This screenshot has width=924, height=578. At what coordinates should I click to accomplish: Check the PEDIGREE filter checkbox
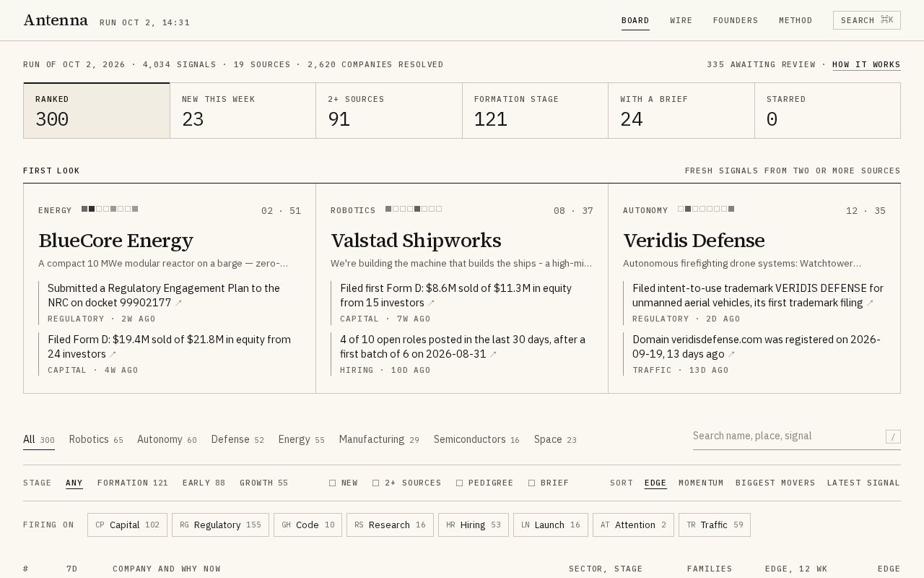[x=459, y=483]
